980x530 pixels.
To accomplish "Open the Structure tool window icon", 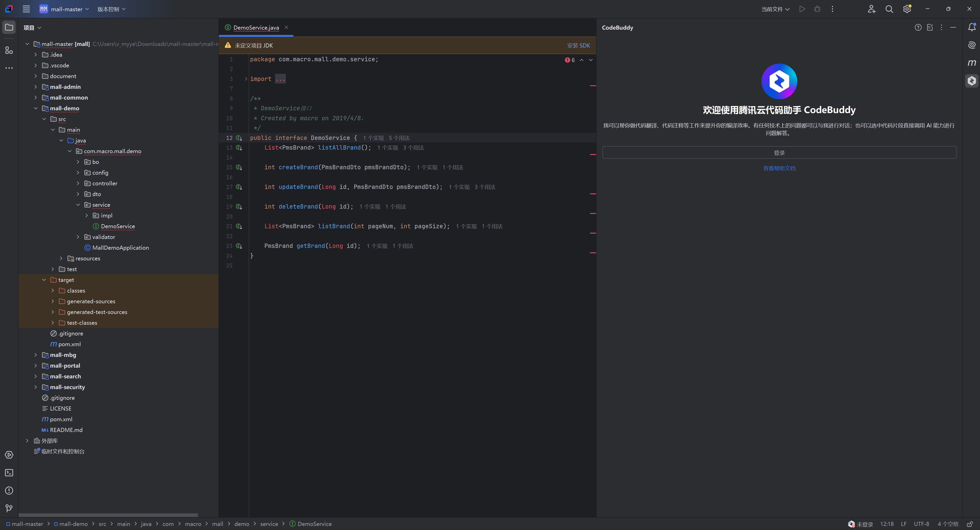I will [x=9, y=50].
